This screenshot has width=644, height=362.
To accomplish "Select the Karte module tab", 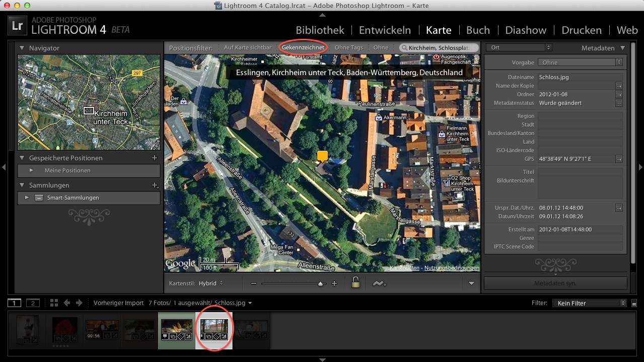I will 439,30.
